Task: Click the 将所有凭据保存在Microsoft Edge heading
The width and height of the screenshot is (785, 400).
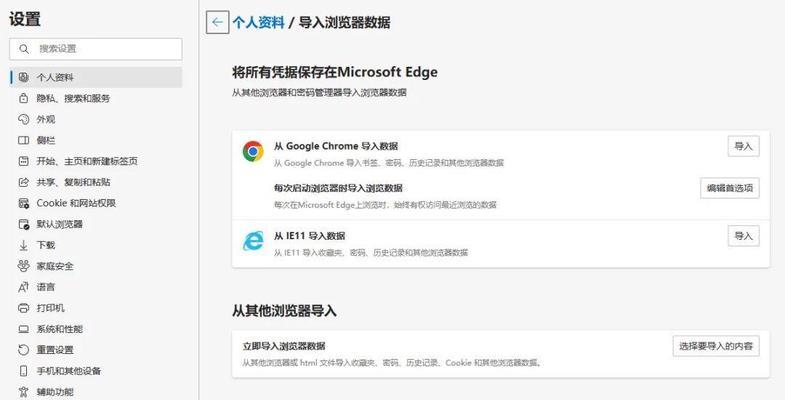Action: pos(334,72)
